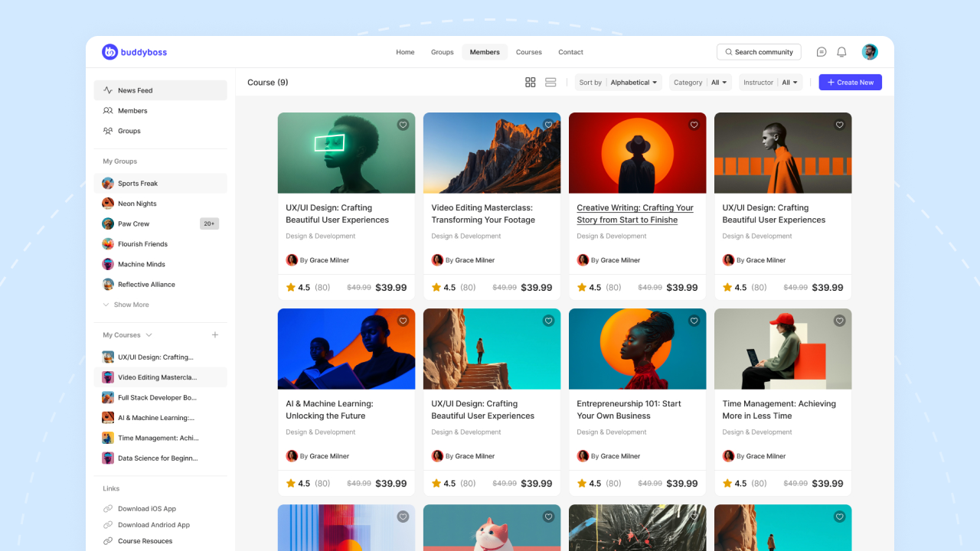Toggle the heart on the Video Editing Masterclass card
Viewport: 980px width, 551px height.
pos(548,124)
